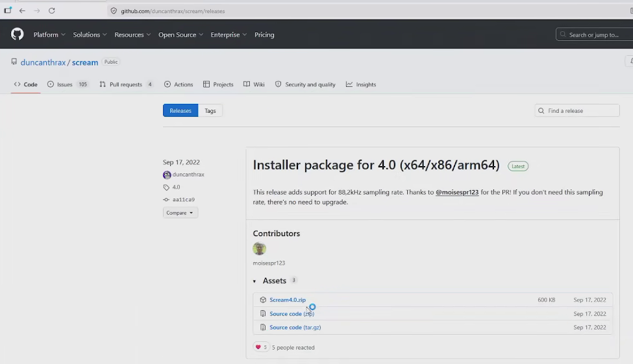Collapse the Assets section triangle

(254, 282)
